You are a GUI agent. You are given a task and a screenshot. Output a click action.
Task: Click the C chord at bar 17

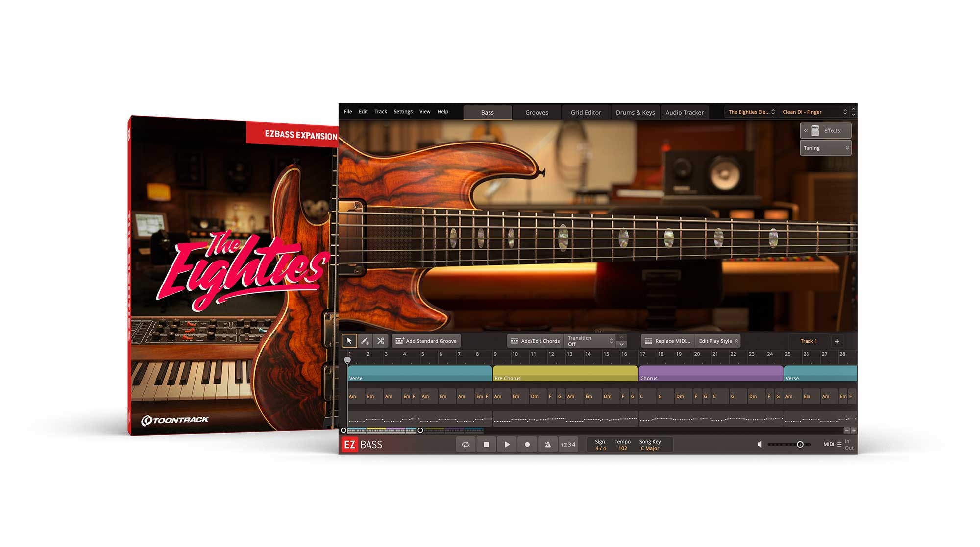coord(647,396)
